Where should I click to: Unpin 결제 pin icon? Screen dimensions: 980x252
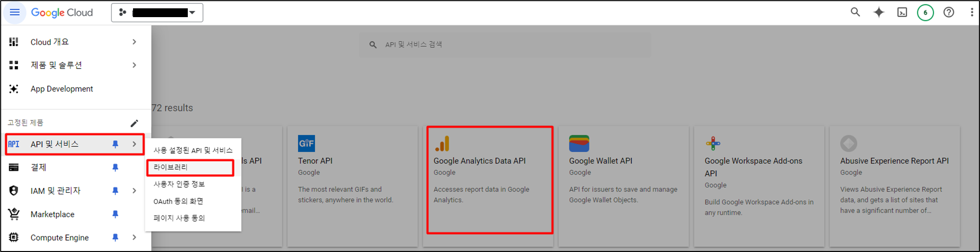115,167
